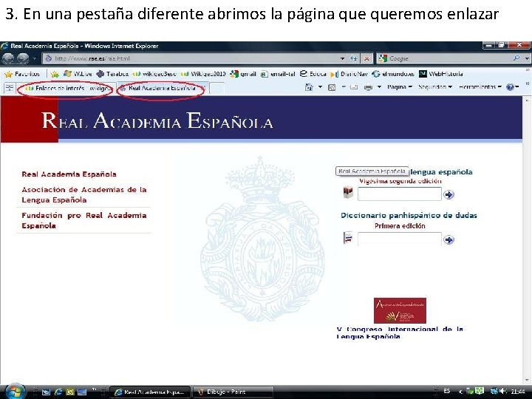The height and width of the screenshot is (399, 532).
Task: Open the email-tel favorite link
Action: pyautogui.click(x=278, y=74)
